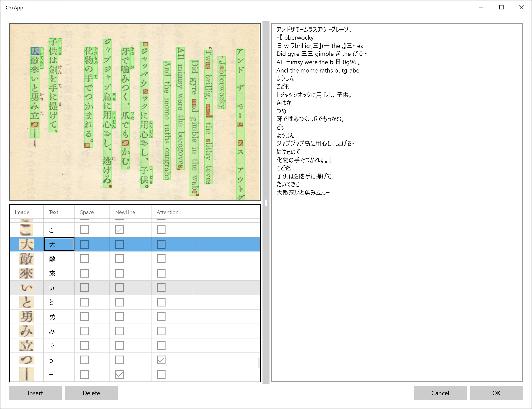This screenshot has width=532, height=409.
Task: Select the 來 character image cell
Action: pos(26,273)
